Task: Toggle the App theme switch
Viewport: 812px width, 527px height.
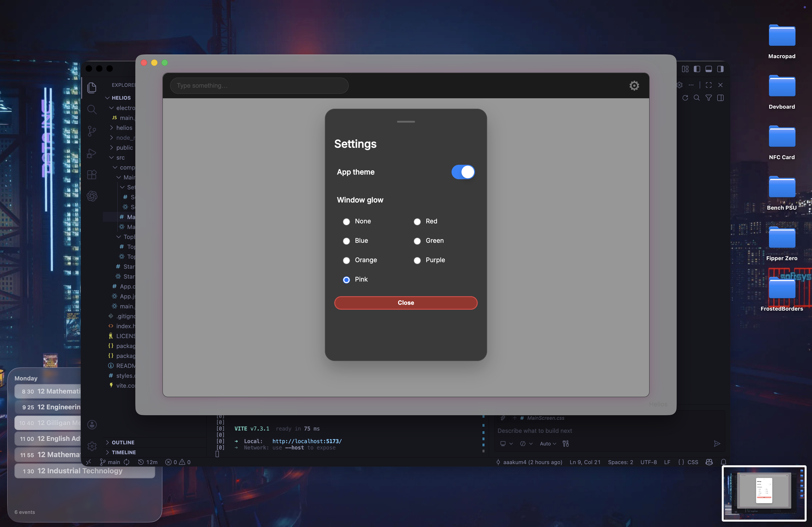Action: (463, 172)
